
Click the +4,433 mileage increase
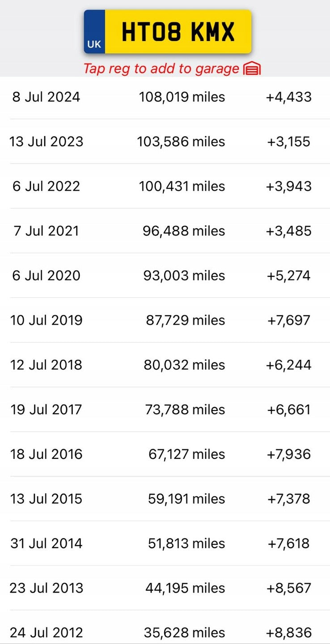point(288,97)
